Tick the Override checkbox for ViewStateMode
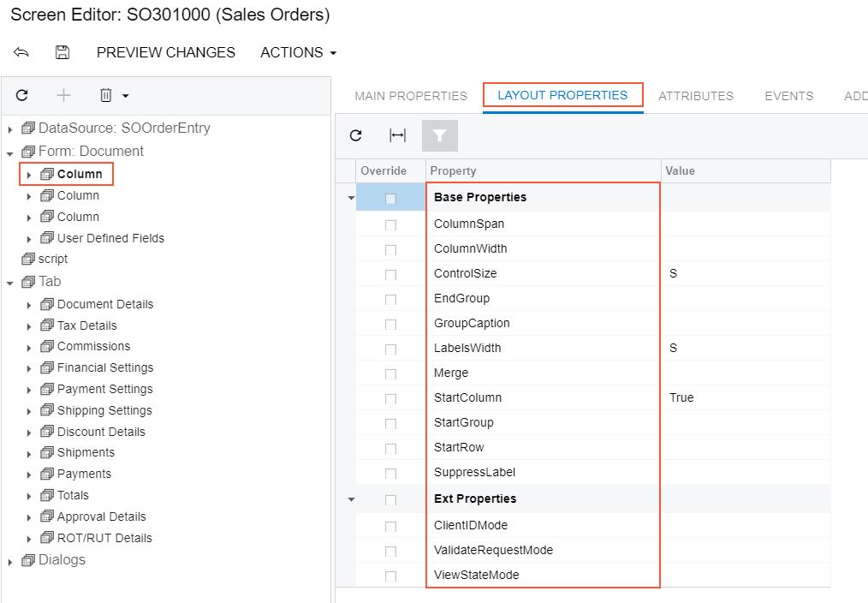The image size is (868, 603). click(x=390, y=576)
